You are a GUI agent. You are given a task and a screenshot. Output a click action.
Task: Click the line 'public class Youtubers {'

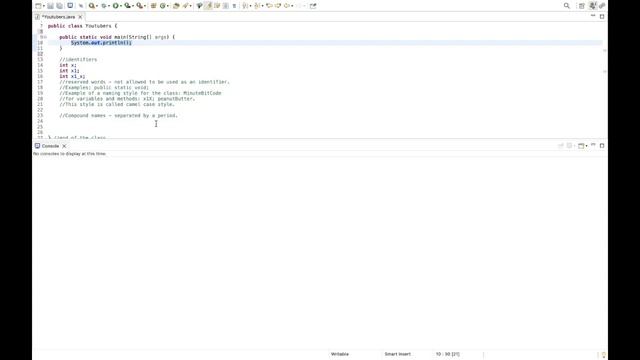click(82, 26)
